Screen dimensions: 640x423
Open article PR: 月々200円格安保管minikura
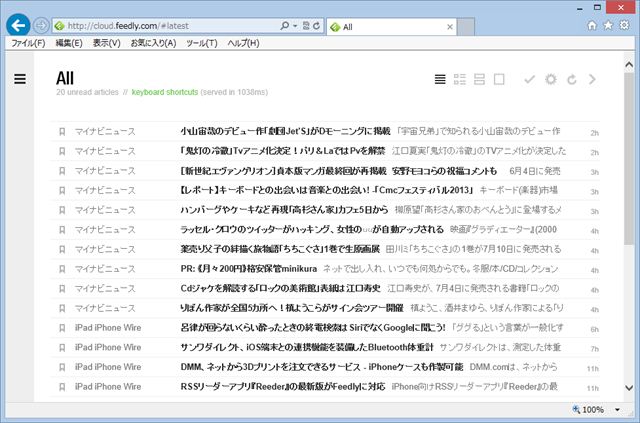coord(249,269)
